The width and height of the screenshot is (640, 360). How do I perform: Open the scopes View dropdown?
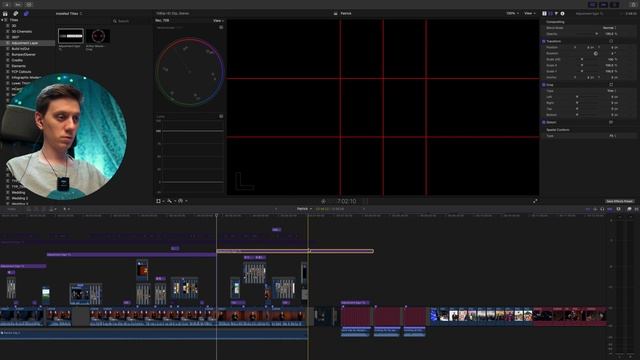point(218,20)
